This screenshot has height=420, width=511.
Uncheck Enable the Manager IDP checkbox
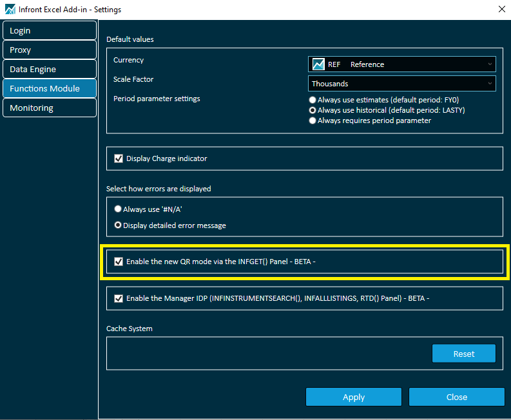coord(119,299)
